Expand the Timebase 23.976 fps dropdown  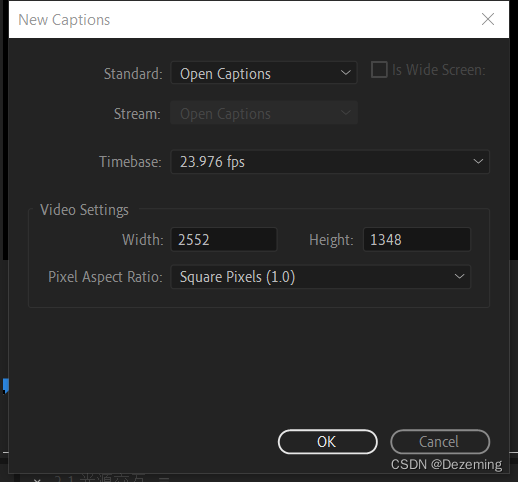coord(330,162)
